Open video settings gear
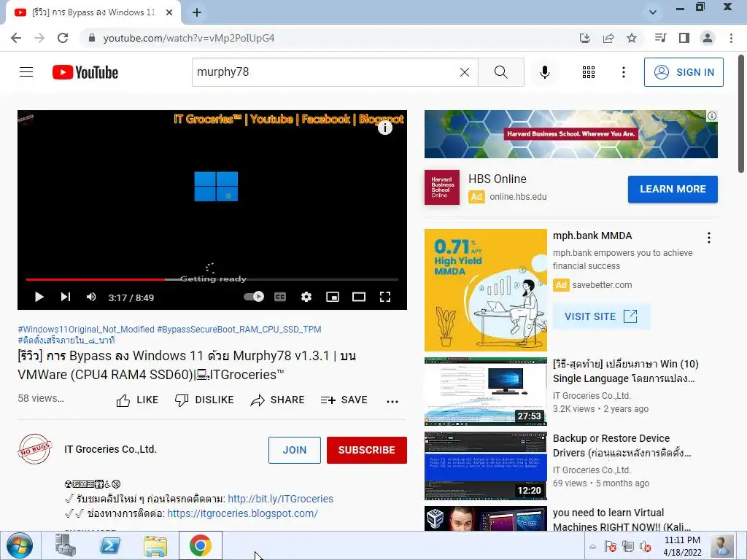747x560 pixels. [x=306, y=297]
